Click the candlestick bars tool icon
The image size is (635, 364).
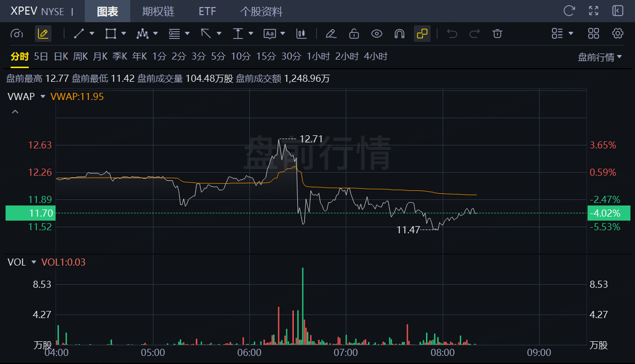(x=301, y=34)
